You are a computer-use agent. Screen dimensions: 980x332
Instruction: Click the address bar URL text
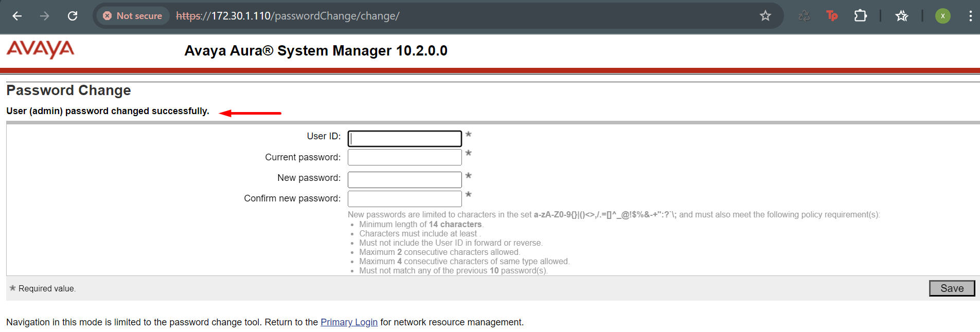288,16
